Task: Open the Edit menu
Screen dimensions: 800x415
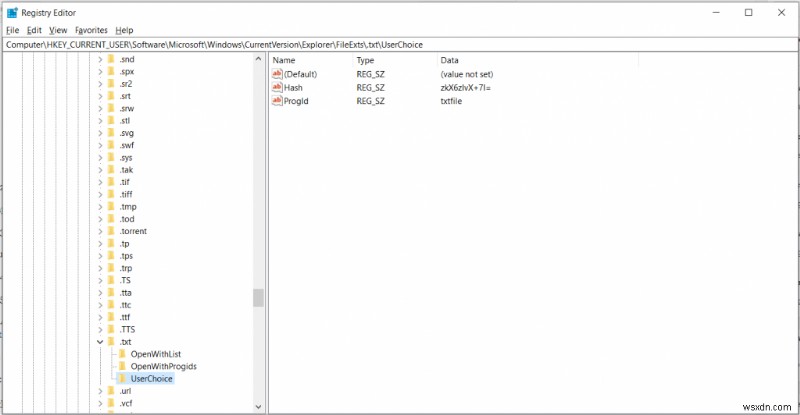Action: [x=34, y=30]
